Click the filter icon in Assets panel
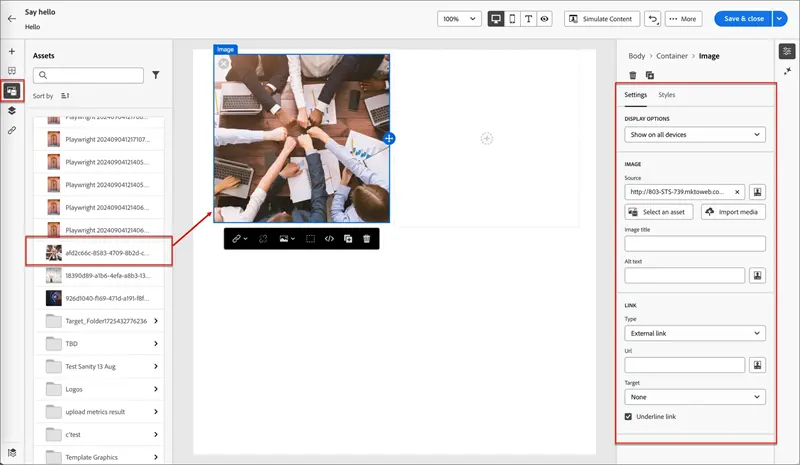 [x=156, y=75]
